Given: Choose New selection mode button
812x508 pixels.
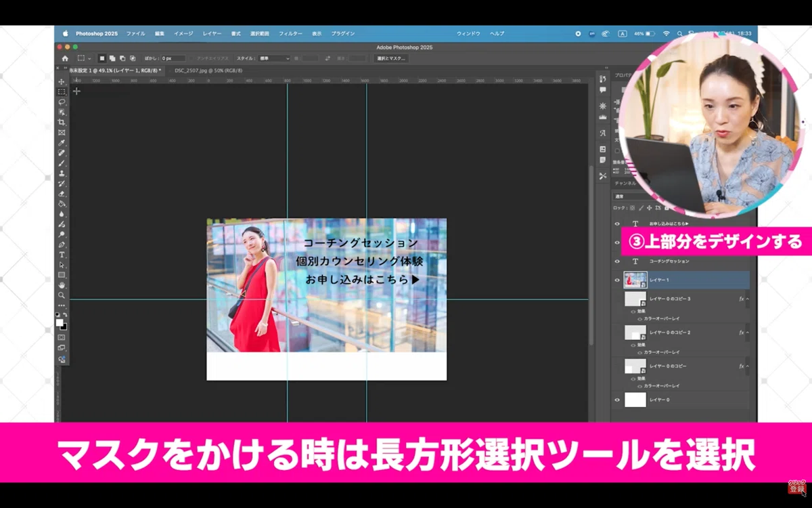Looking at the screenshot, I should (x=102, y=58).
